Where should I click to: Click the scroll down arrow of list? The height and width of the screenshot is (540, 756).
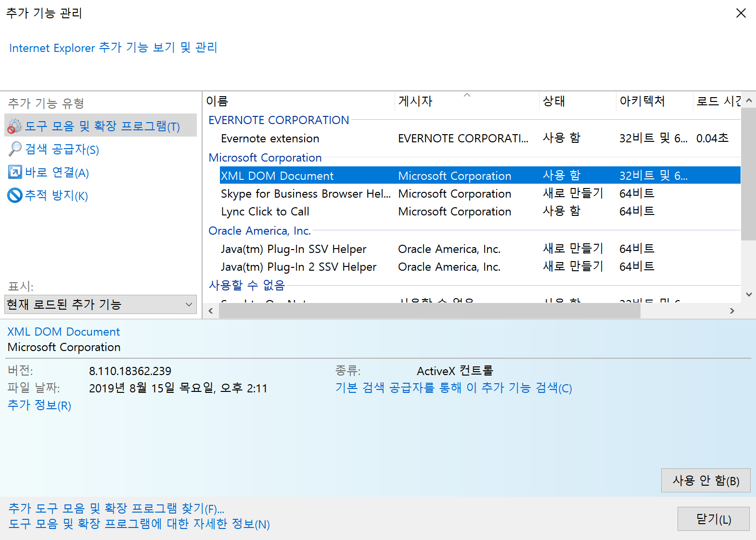coord(749,294)
